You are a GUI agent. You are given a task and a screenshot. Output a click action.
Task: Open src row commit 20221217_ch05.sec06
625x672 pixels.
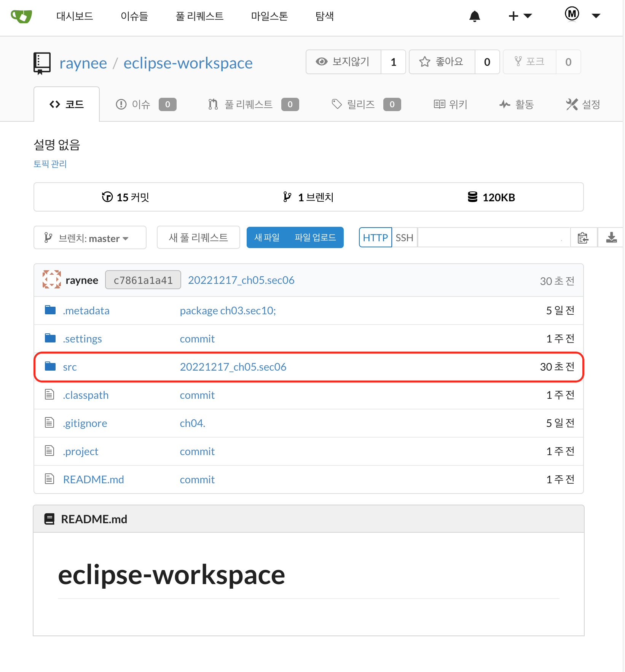(x=233, y=367)
